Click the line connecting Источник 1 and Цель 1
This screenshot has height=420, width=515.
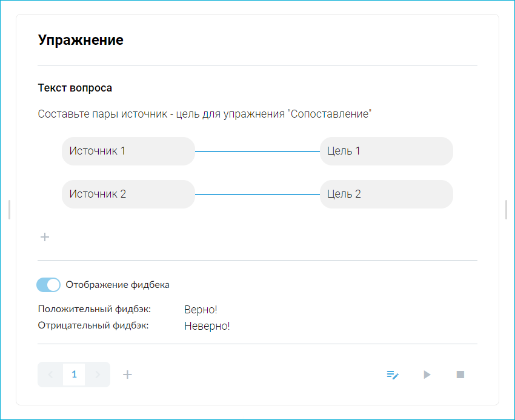[257, 152]
